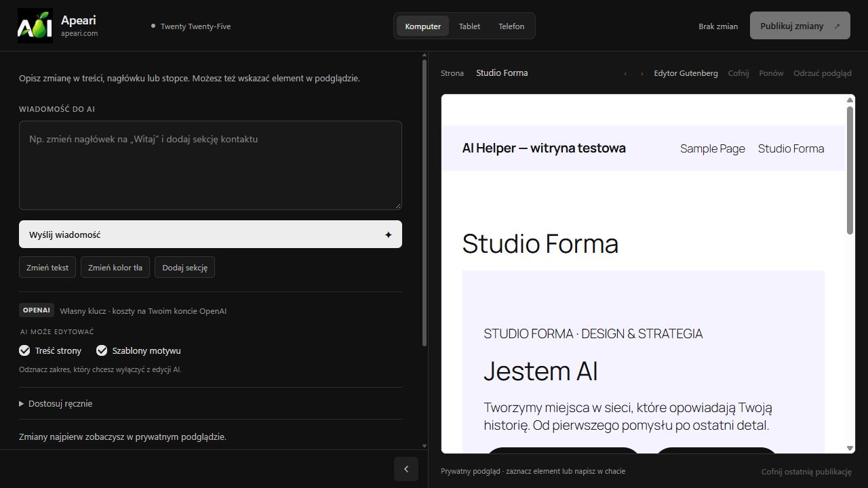The height and width of the screenshot is (488, 868).
Task: Select the Tworzymy miejsca w sieci paragraph
Action: point(628,416)
